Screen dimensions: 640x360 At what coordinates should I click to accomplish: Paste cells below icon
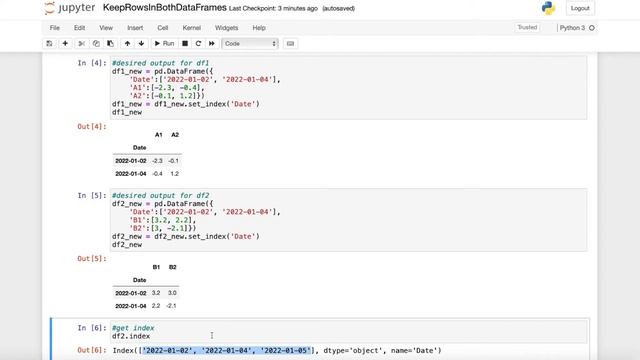(110, 43)
